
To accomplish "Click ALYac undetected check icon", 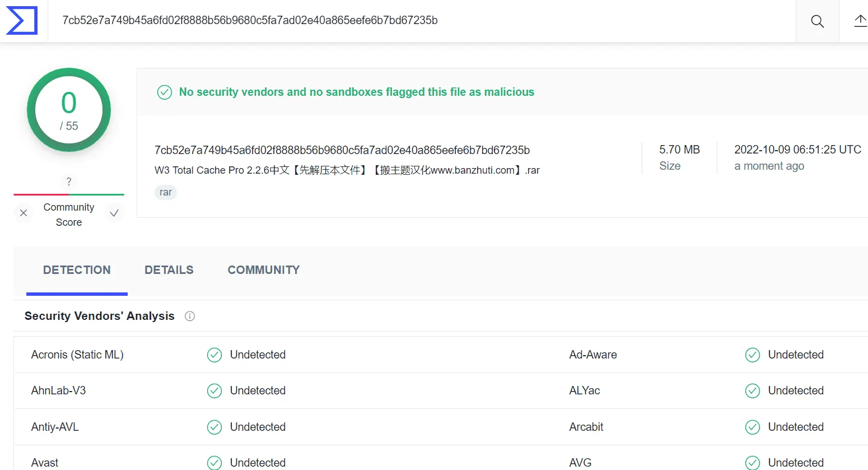I will pos(753,391).
